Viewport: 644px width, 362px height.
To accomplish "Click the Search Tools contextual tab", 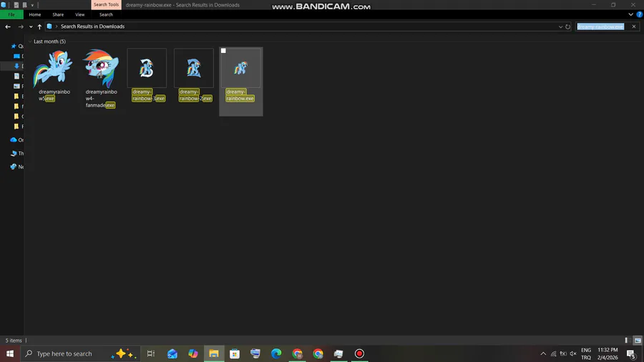I will click(106, 4).
